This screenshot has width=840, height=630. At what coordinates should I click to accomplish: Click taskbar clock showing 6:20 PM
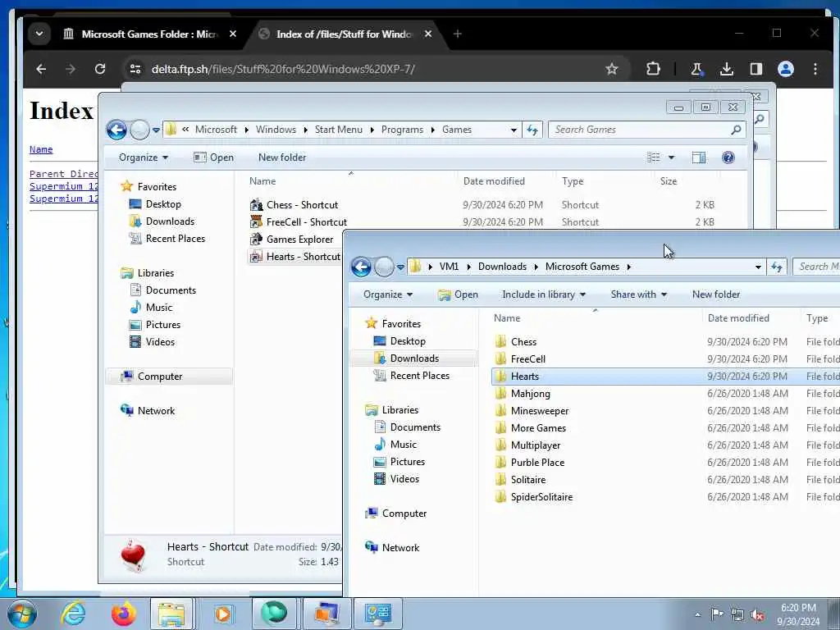coord(798,614)
